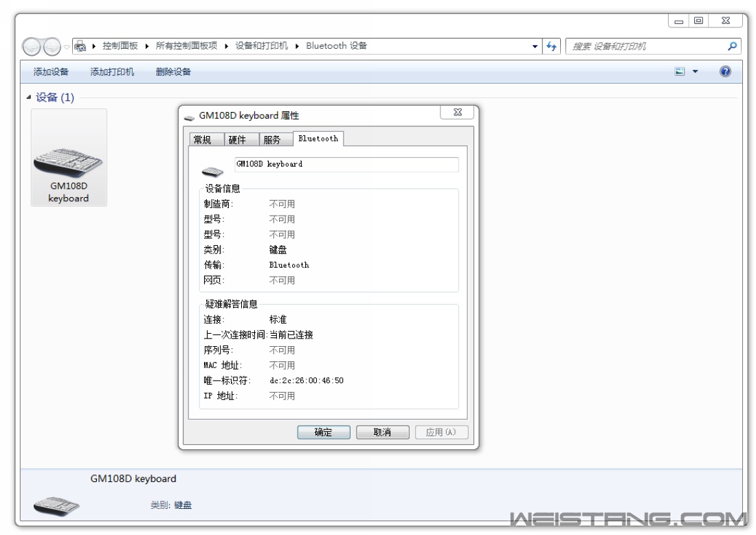The height and width of the screenshot is (535, 756).
Task: Click the devices icon in the address bar
Action: pos(80,46)
